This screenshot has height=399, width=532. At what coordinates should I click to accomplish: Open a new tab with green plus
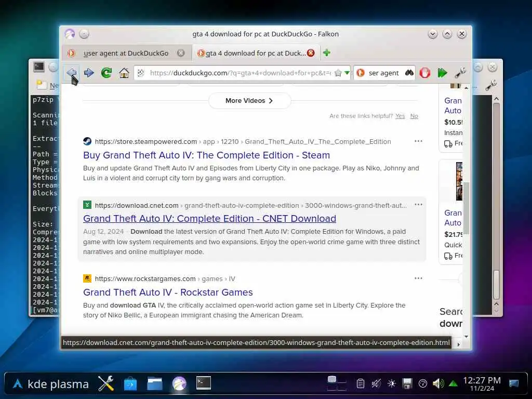[327, 52]
